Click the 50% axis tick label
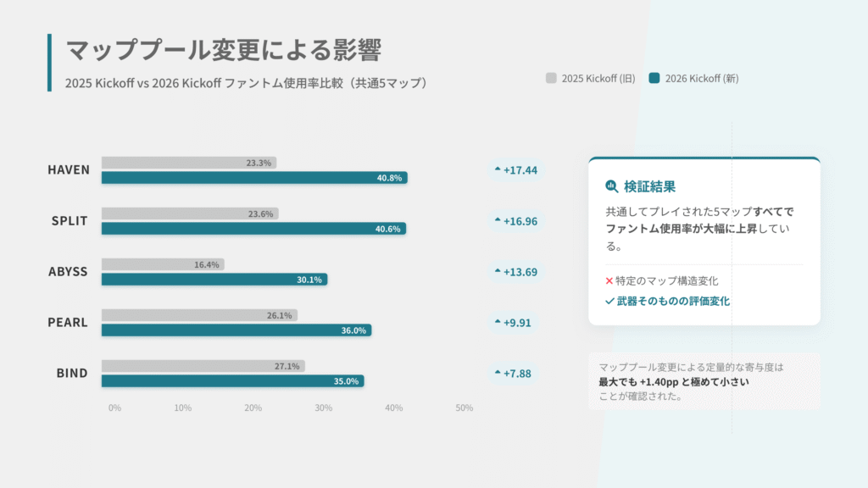The image size is (868, 488). coord(464,408)
